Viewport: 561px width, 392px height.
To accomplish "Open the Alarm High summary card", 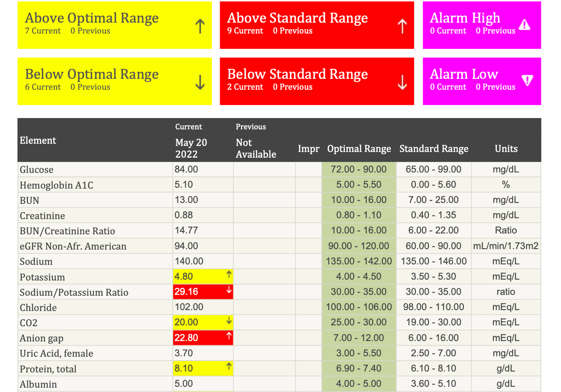I will click(x=482, y=25).
